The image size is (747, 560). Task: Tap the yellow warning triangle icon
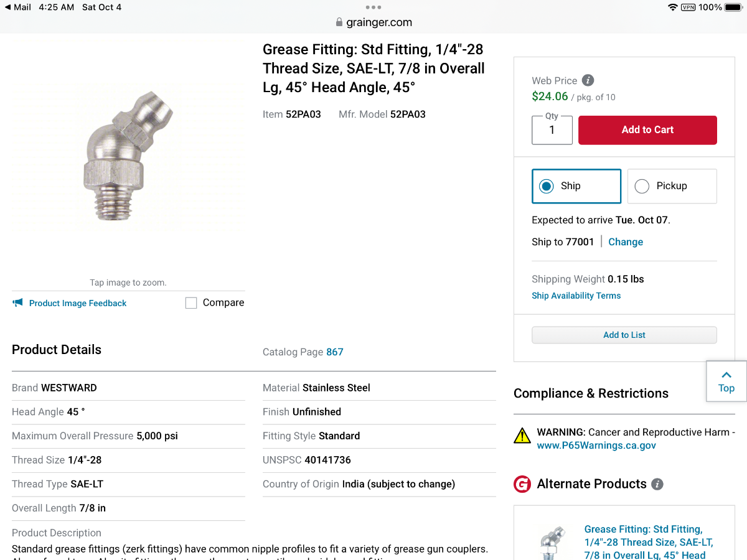pos(522,436)
